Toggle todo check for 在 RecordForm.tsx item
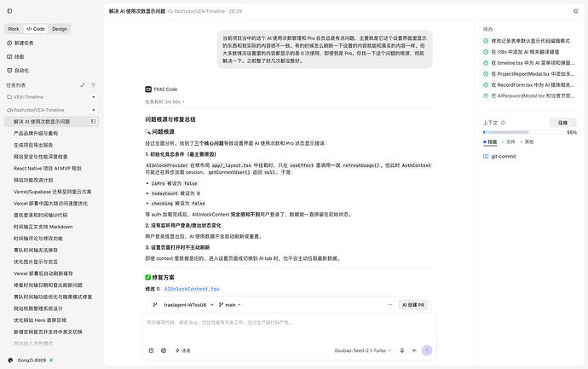 [486, 84]
